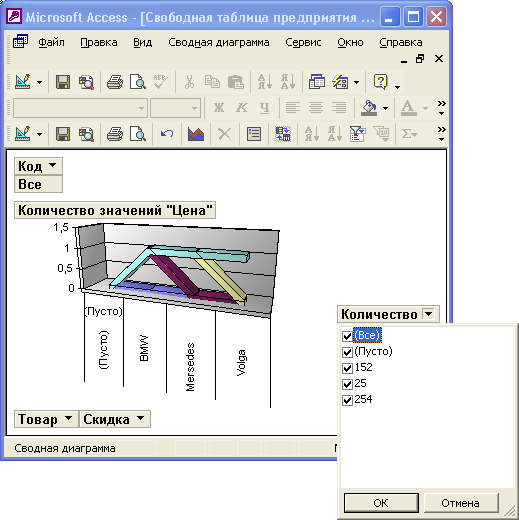The height and width of the screenshot is (520, 519).
Task: Open the Сводная диаграмма menu
Action: (x=219, y=42)
